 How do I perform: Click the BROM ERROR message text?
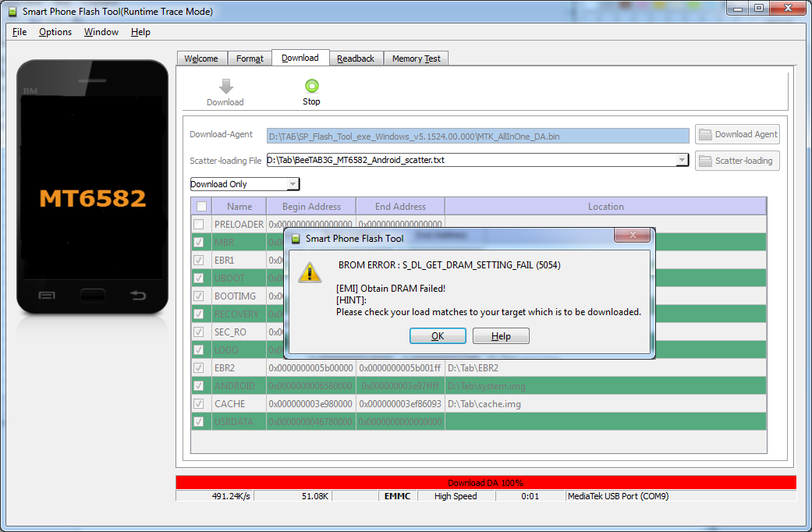pos(449,264)
